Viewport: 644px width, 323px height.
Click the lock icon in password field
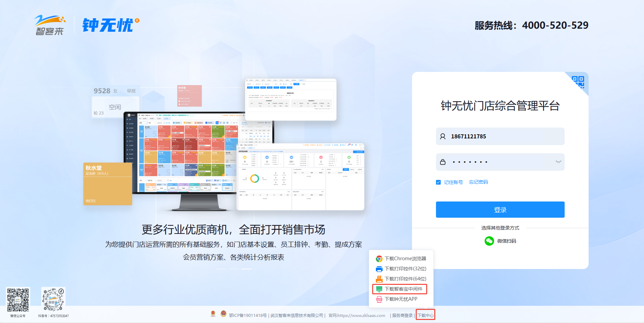[443, 162]
